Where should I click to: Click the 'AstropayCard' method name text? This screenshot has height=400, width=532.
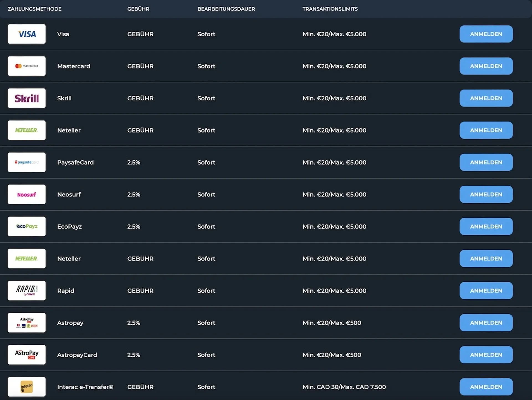pyautogui.click(x=77, y=355)
